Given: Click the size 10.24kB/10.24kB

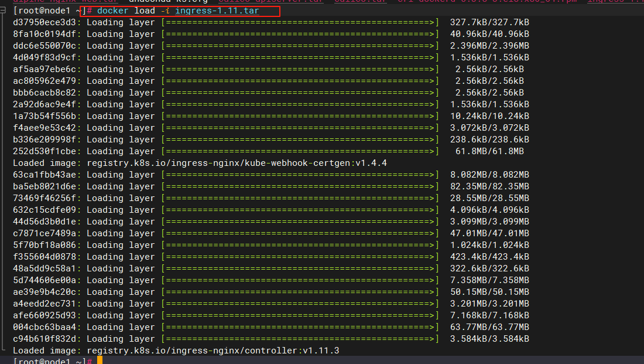Looking at the screenshot, I should click(489, 116).
